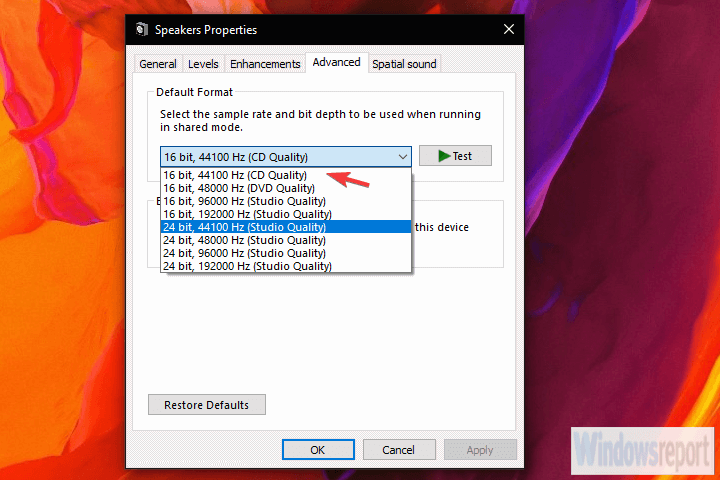Click Cancel to discard changes

pyautogui.click(x=399, y=450)
